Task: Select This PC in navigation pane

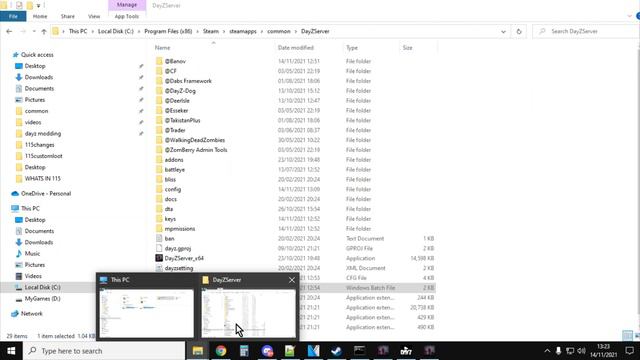Action: point(30,208)
